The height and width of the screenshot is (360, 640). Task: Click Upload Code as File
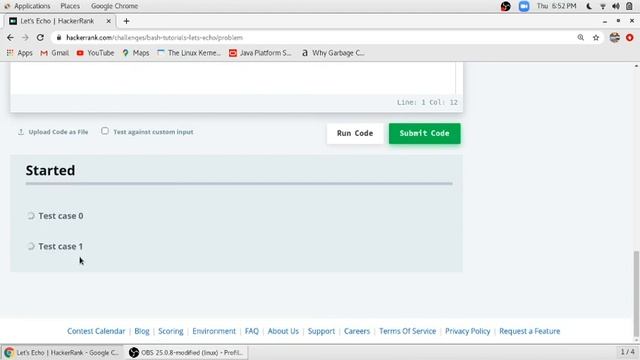coord(53,132)
